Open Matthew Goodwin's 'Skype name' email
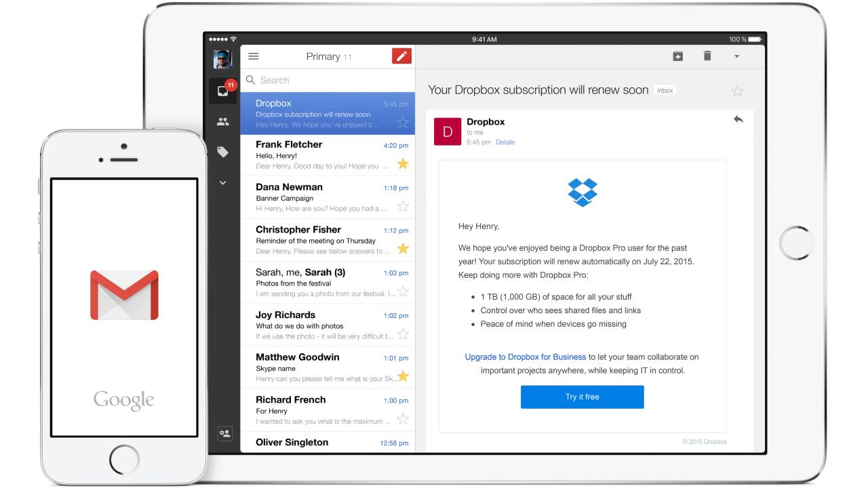Image resolution: width=868 pixels, height=488 pixels. click(x=328, y=367)
